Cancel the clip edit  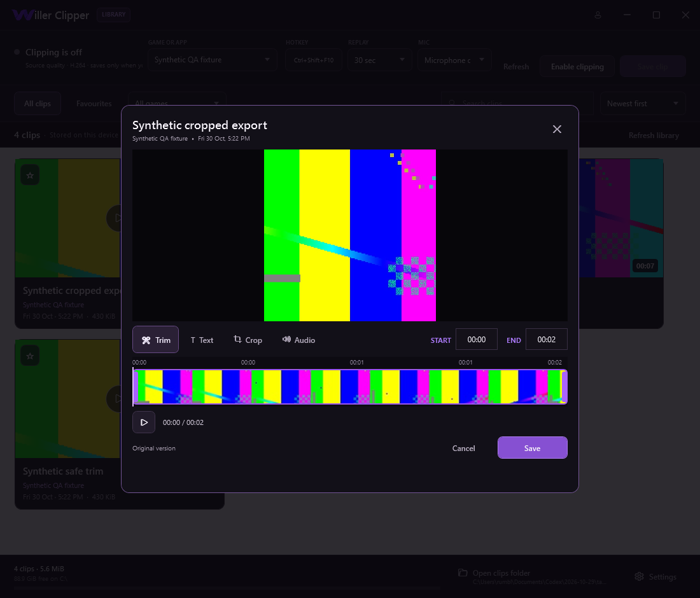[463, 448]
